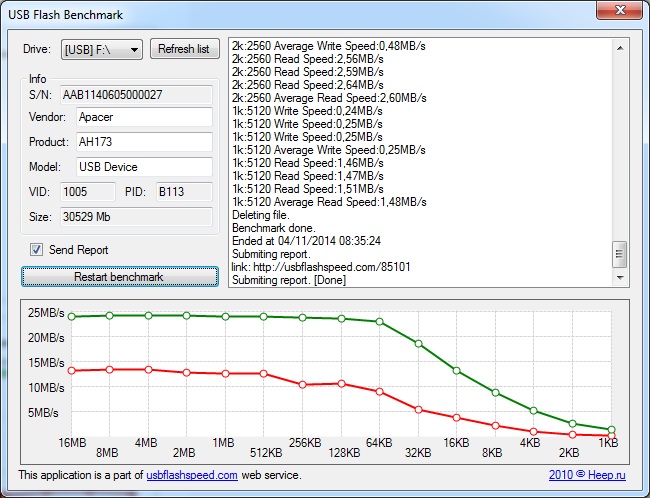
Task: Click the Size field showing 30529 Mb
Action: coord(136,215)
